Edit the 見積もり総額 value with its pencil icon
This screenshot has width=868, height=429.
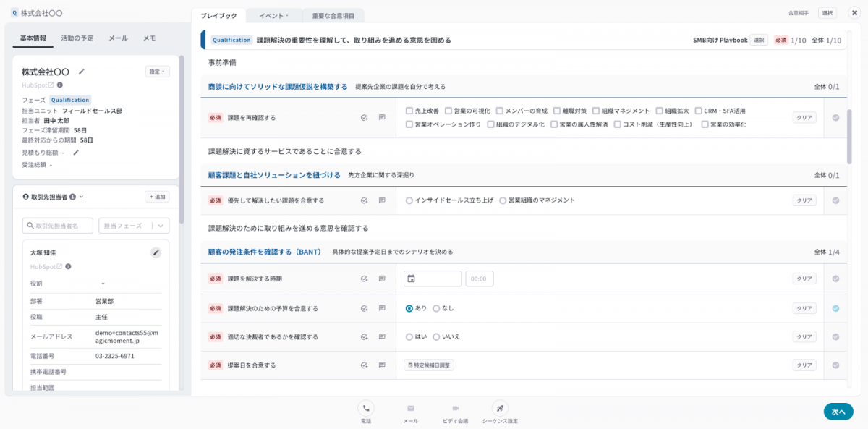(76, 152)
